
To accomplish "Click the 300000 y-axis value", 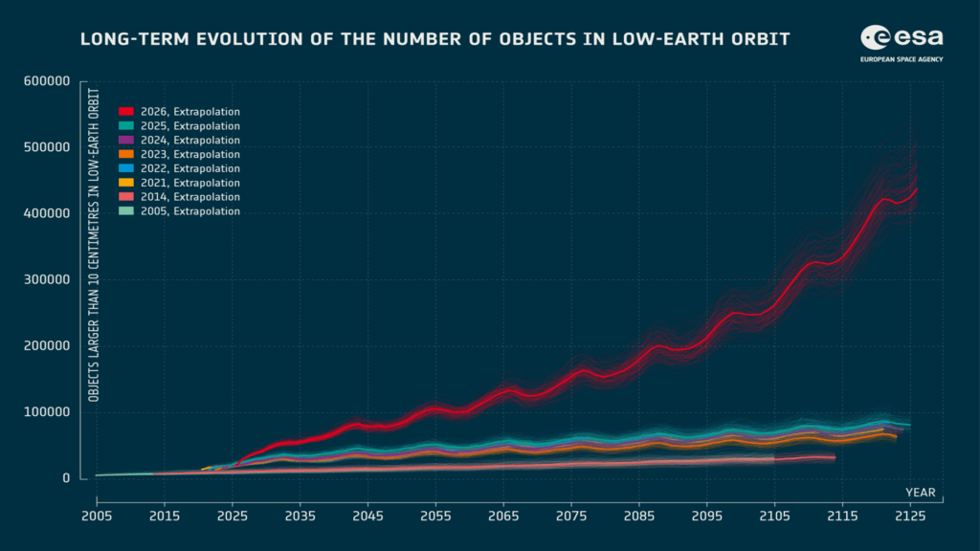I will 47,280.
